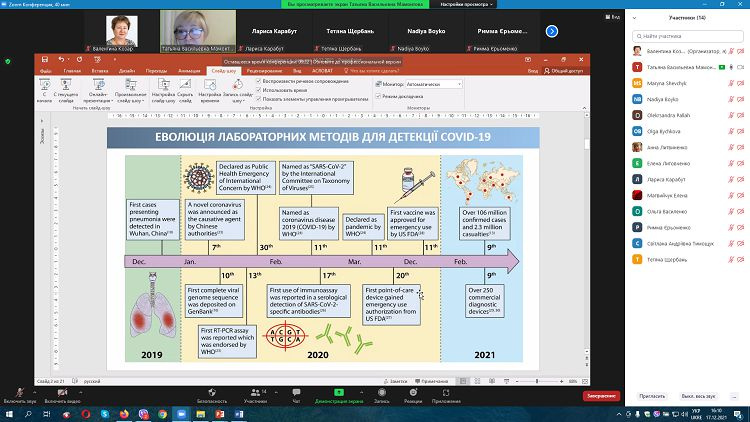Click Share button in PowerPoint ribbon
Screen dimensions: 750x422
[x=564, y=71]
